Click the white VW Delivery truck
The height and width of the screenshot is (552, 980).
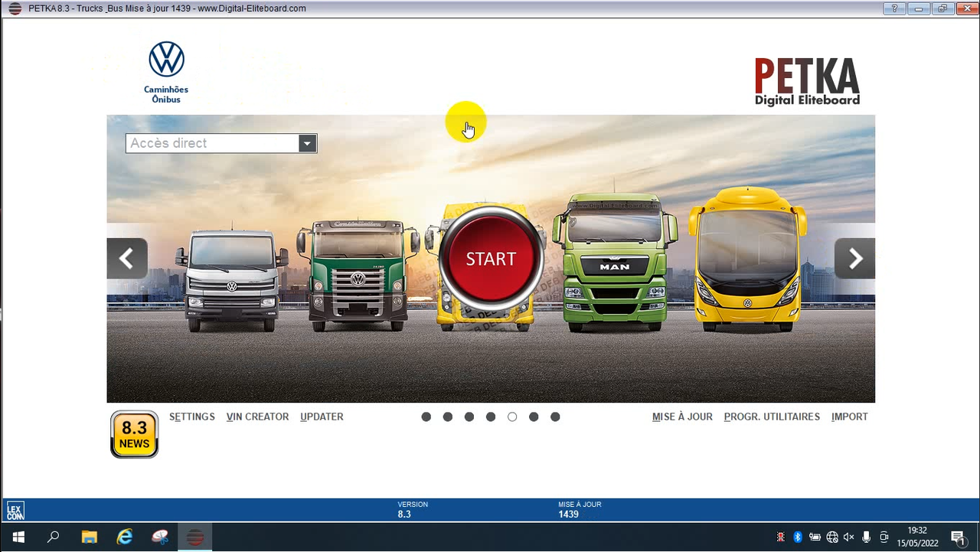coord(232,279)
